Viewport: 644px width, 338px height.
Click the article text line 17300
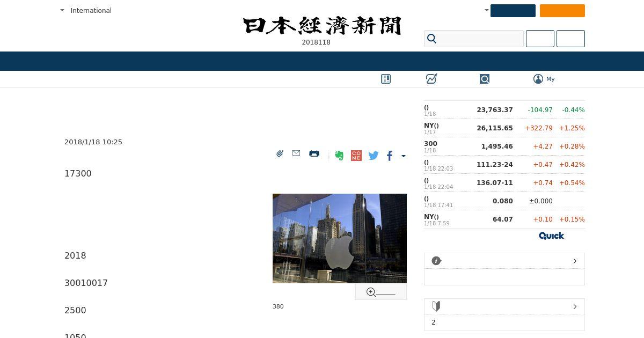[78, 173]
